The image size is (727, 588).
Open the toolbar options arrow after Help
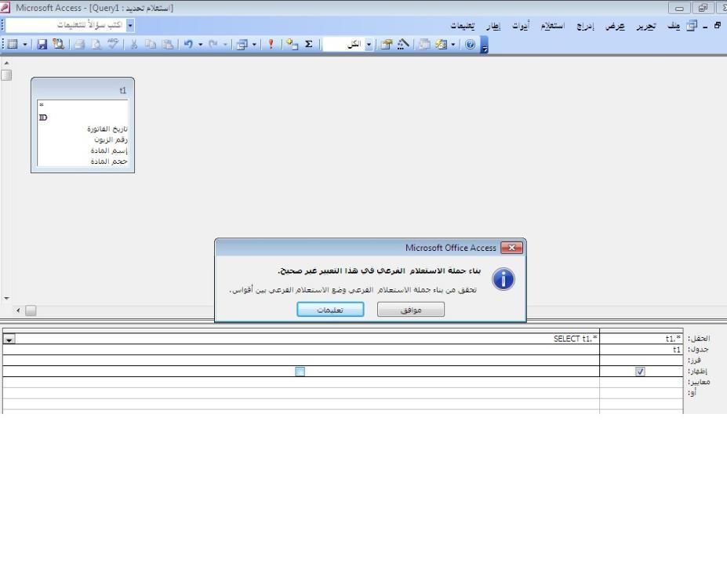[x=484, y=45]
